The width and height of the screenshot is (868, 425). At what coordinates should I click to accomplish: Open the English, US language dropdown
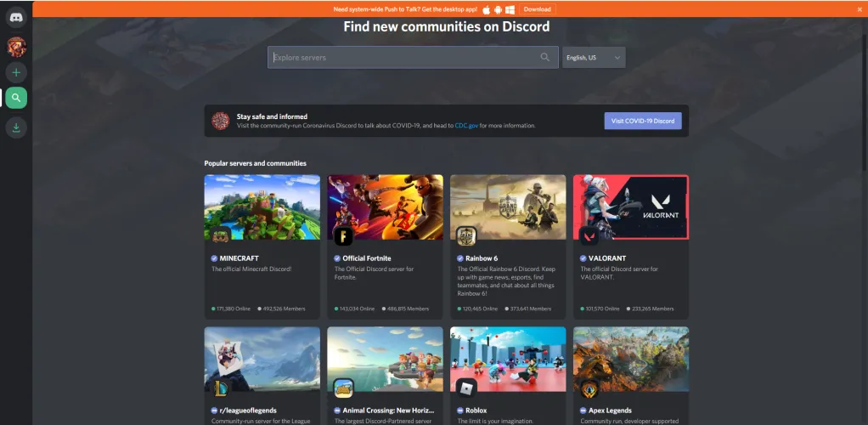(x=594, y=58)
